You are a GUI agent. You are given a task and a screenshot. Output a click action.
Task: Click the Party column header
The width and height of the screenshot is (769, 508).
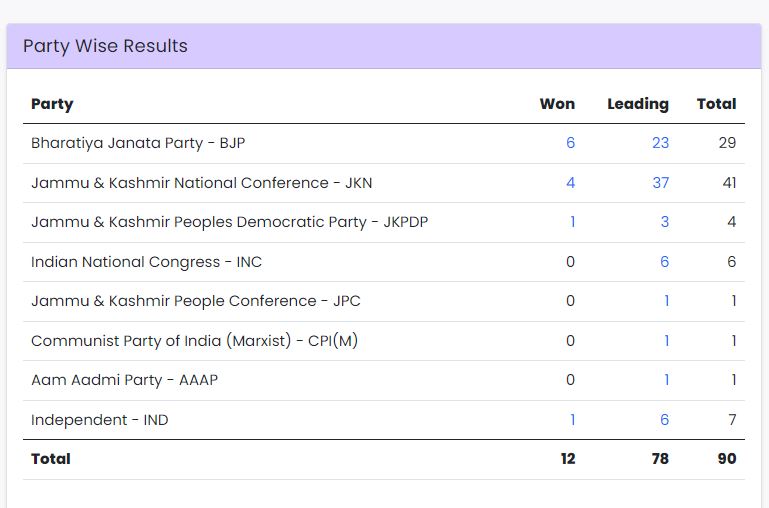[x=52, y=104]
